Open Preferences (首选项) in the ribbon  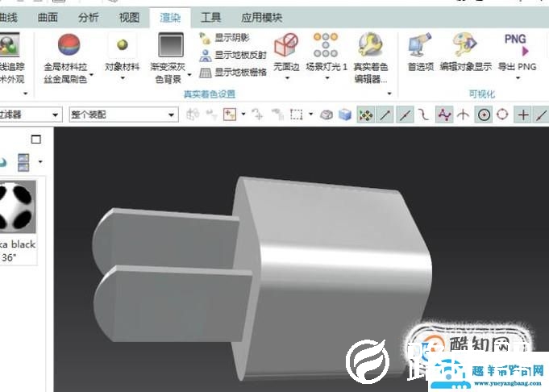tap(420, 45)
